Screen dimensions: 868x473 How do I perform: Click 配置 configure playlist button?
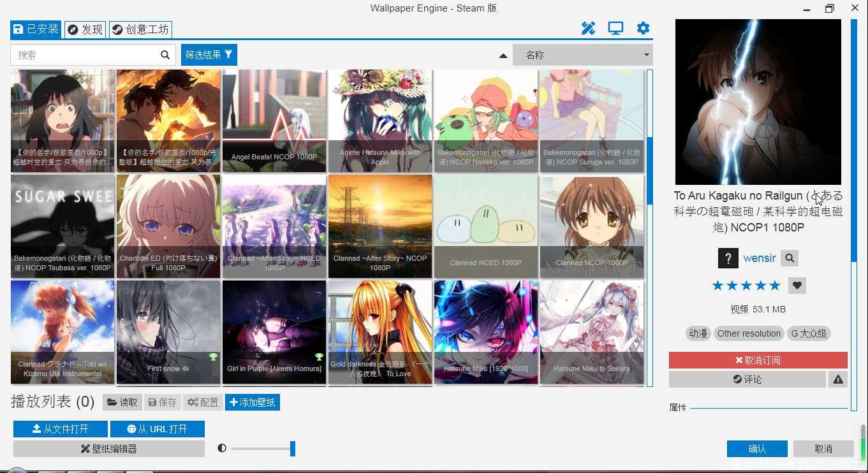[203, 402]
